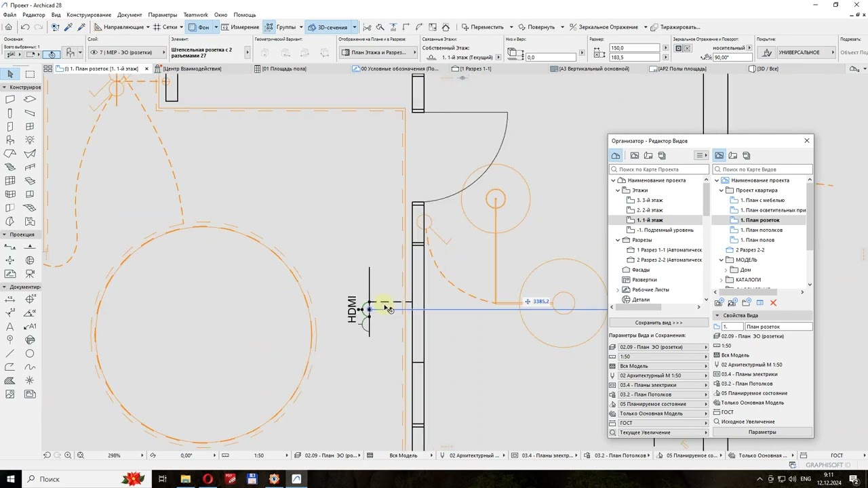868x488 pixels.
Task: Click Зеркальное Отражение mirror command
Action: (x=604, y=27)
